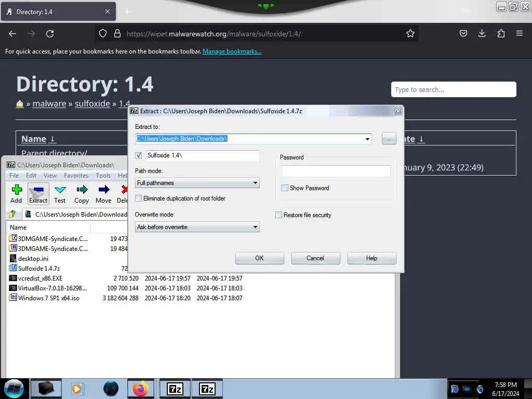This screenshot has width=532, height=399.
Task: Follow the malware breadcrumb link
Action: coord(49,103)
